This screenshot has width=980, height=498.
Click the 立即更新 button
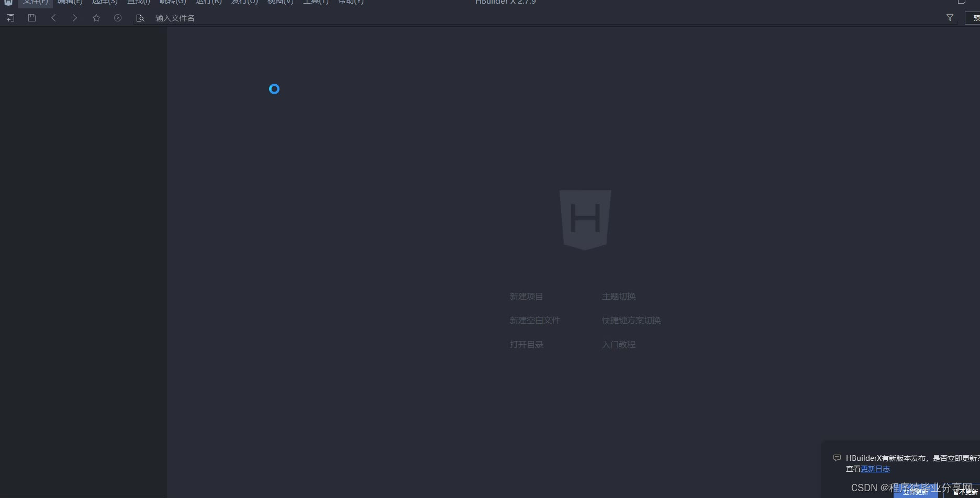coord(916,492)
